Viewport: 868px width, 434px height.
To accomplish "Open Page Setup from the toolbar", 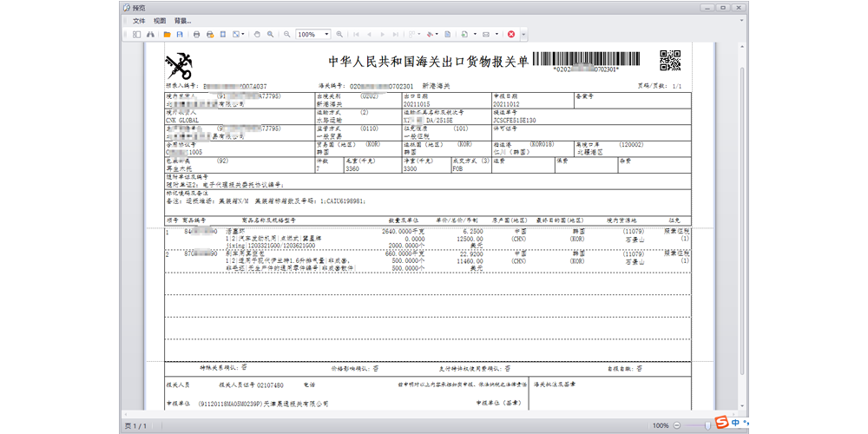I will (223, 35).
